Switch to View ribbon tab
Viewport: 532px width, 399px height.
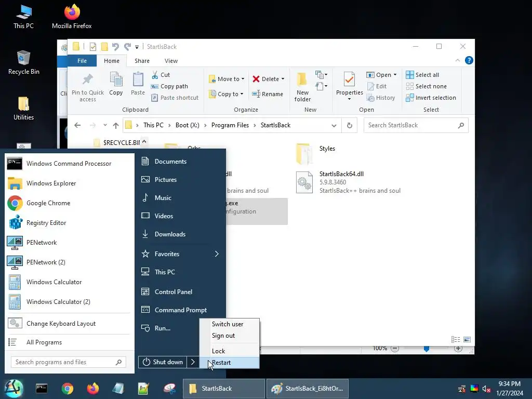(x=171, y=61)
